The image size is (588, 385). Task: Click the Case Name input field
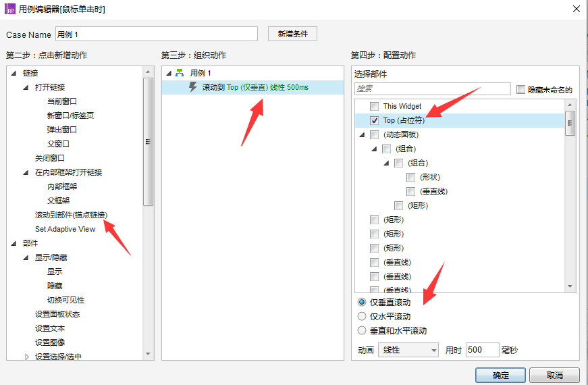(x=157, y=34)
